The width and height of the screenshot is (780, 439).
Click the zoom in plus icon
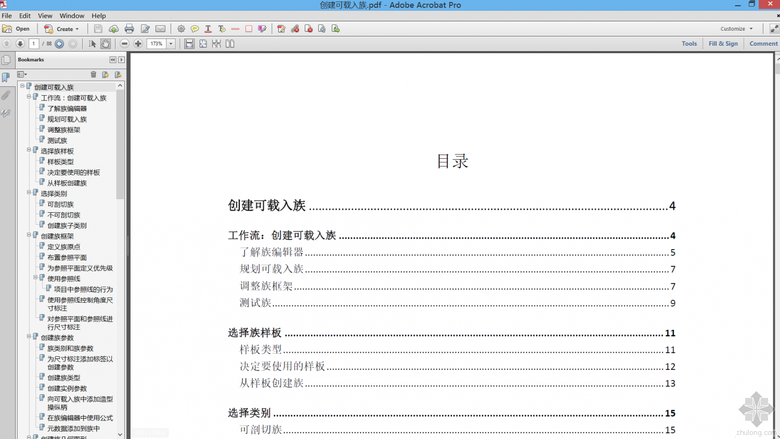click(138, 44)
